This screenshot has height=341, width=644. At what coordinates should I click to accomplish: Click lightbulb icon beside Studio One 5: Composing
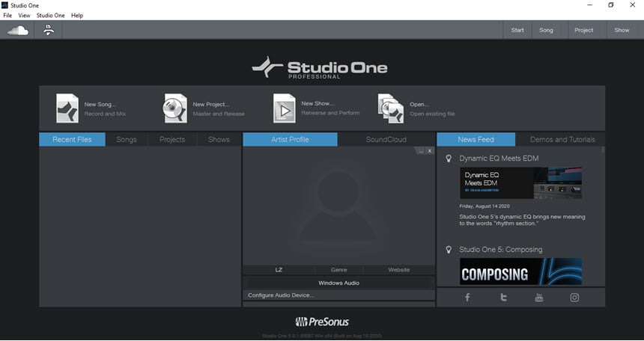tap(449, 250)
